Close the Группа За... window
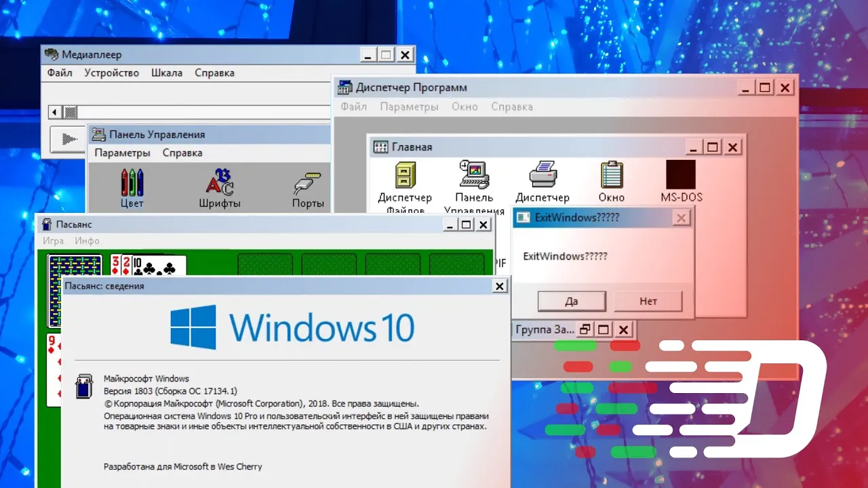 click(624, 330)
